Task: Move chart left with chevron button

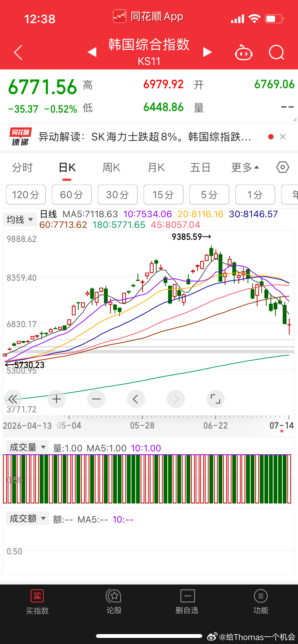Action: (136, 399)
